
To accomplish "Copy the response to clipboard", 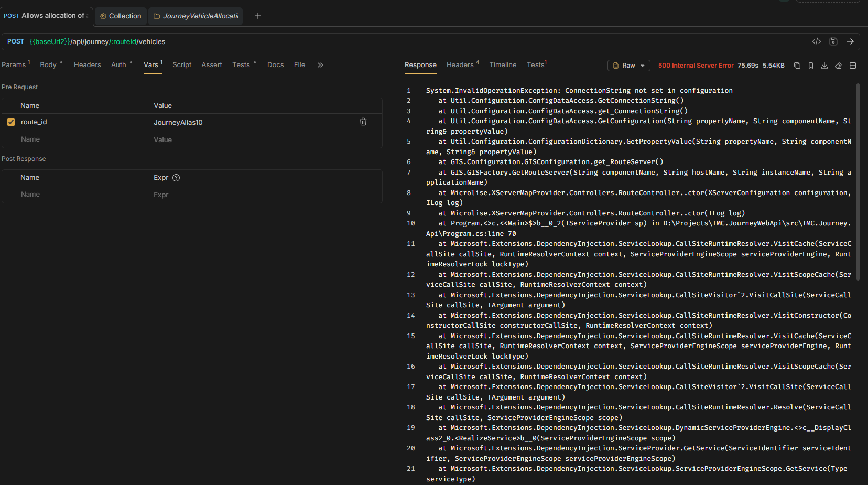I will [797, 66].
